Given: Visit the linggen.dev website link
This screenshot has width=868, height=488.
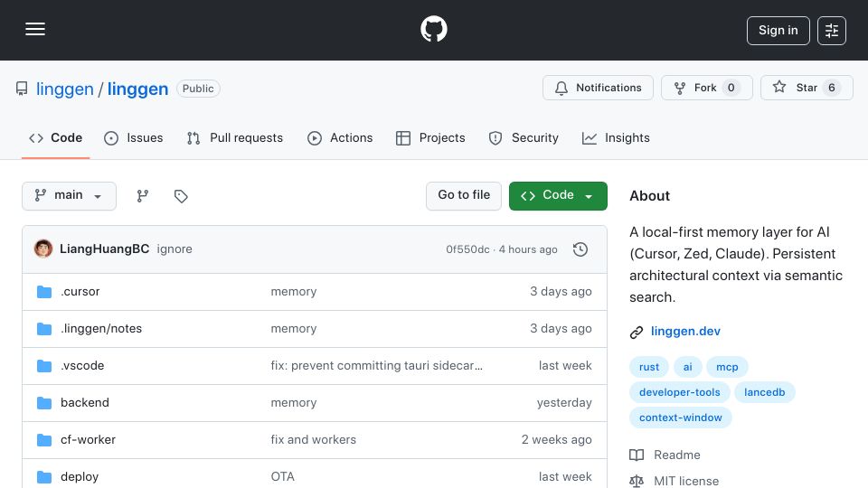Looking at the screenshot, I should coord(685,332).
